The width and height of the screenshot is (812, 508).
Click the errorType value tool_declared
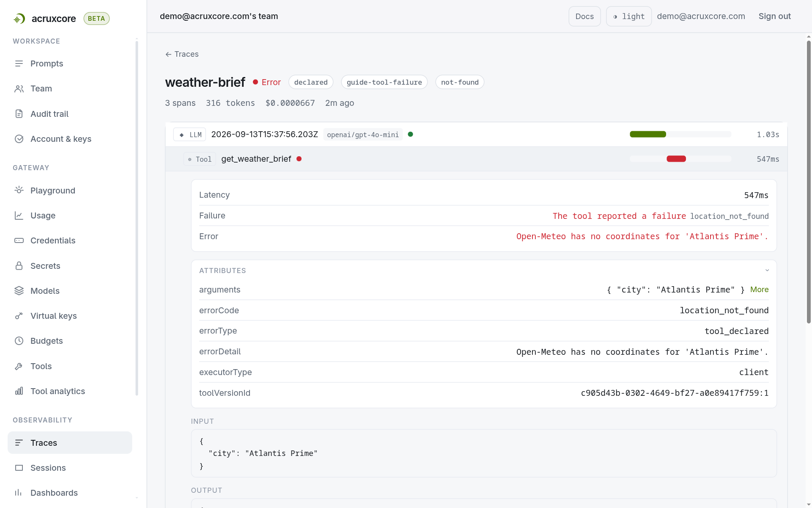pos(736,331)
